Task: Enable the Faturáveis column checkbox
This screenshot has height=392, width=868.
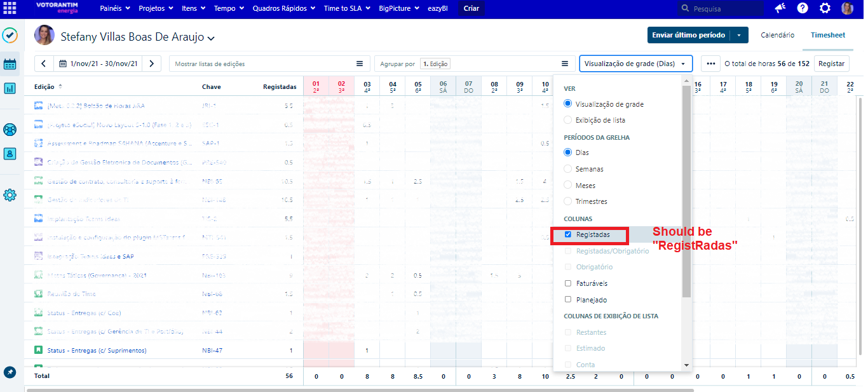Action: tap(568, 283)
